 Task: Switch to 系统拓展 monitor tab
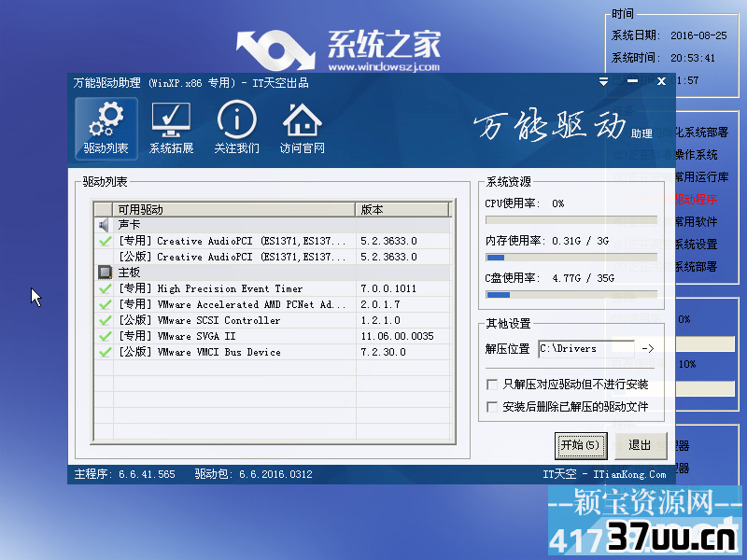171,129
